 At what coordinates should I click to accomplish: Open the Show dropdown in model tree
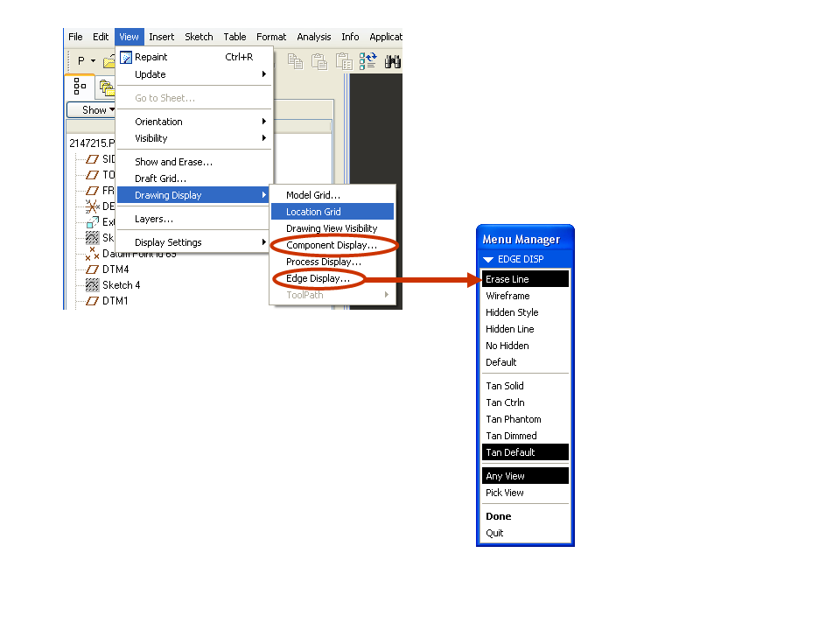(x=92, y=110)
